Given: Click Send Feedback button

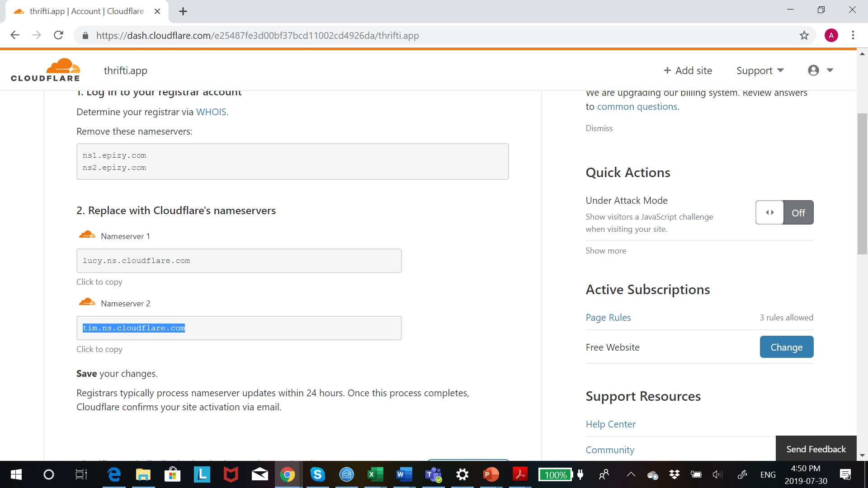Looking at the screenshot, I should point(816,449).
